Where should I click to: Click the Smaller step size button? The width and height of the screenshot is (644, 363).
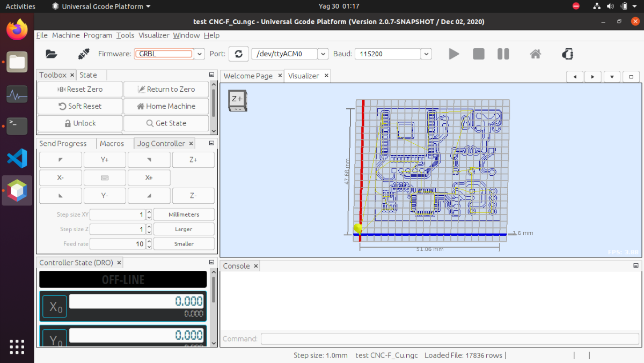184,243
